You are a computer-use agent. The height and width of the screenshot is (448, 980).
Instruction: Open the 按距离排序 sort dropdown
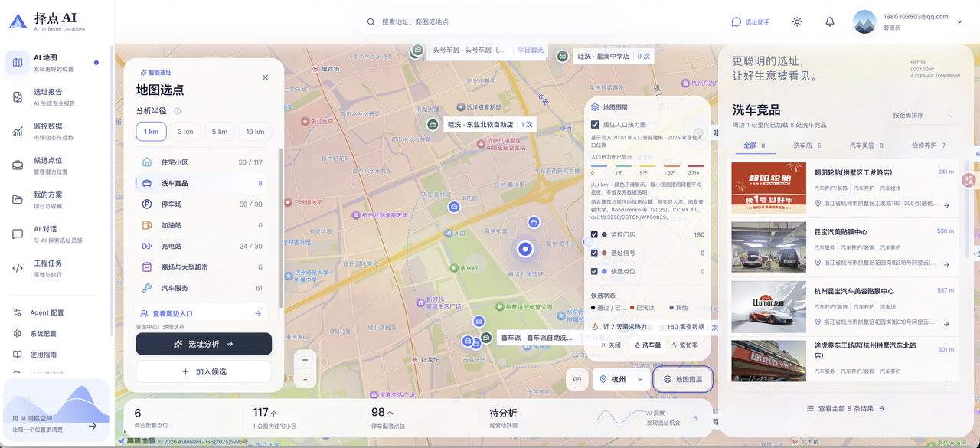(x=923, y=116)
